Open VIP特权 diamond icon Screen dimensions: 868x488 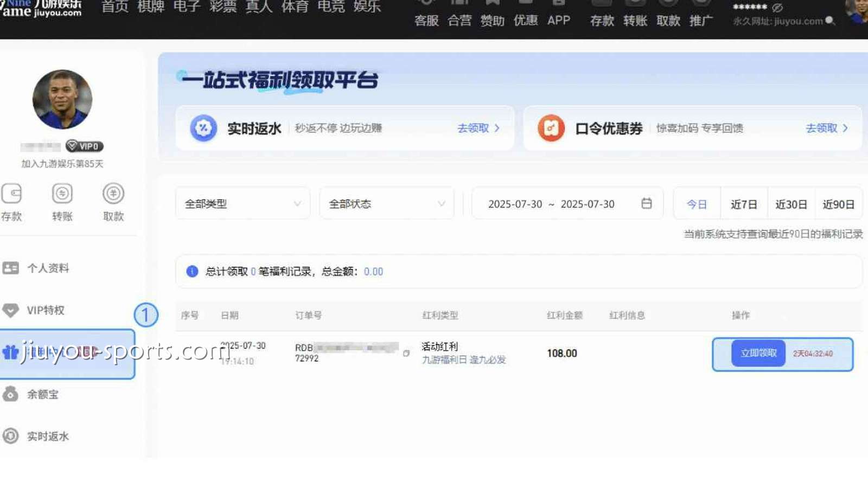(11, 310)
